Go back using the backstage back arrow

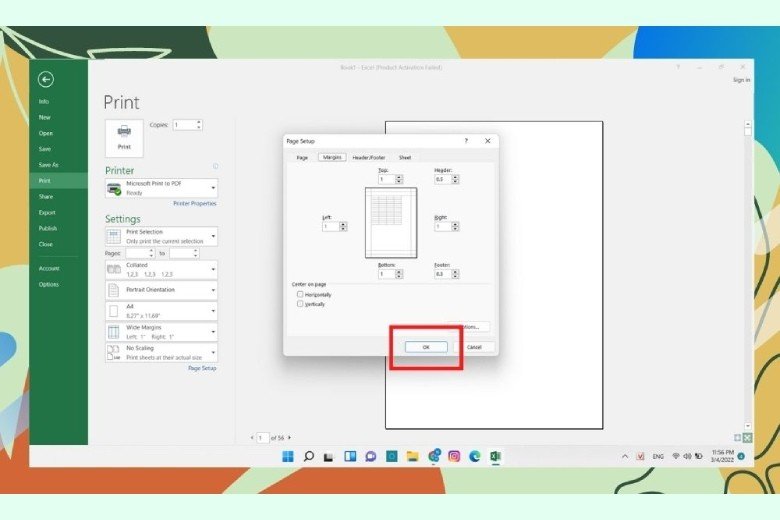[x=46, y=80]
